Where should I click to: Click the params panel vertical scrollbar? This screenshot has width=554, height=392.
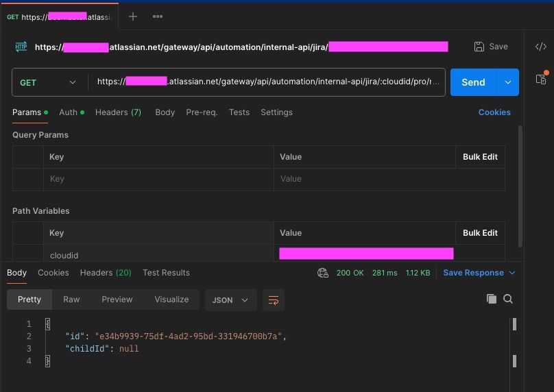pyautogui.click(x=520, y=186)
